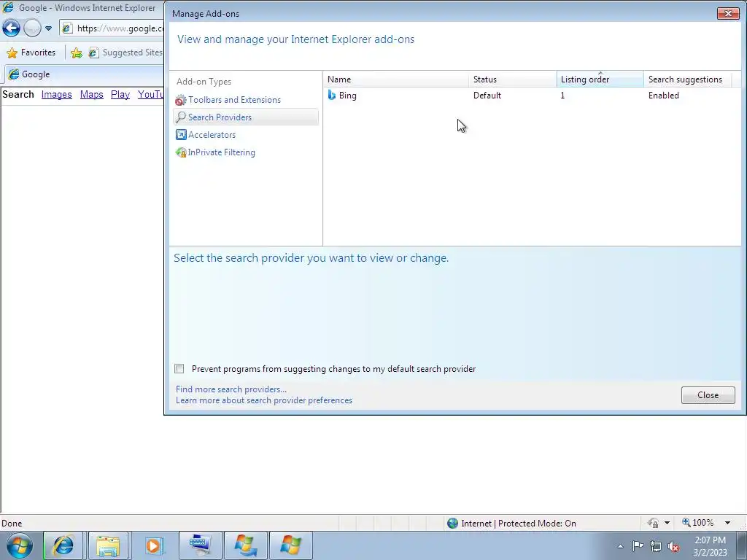This screenshot has height=560, width=747.
Task: Click the taskbar clock showing 2:07 PM
Action: pos(710,546)
